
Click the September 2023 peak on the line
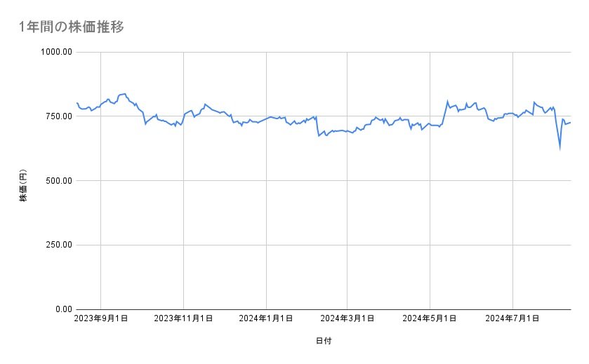tap(124, 93)
